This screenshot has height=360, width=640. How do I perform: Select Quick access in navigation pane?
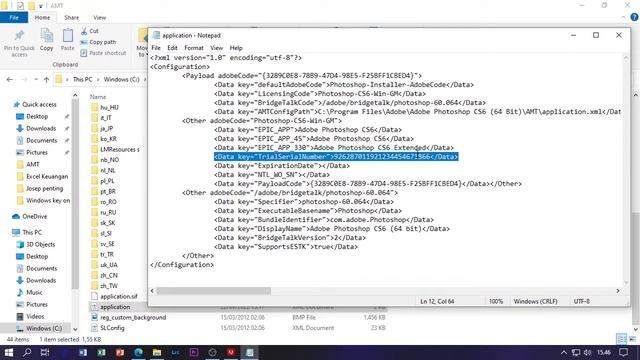coord(39,104)
